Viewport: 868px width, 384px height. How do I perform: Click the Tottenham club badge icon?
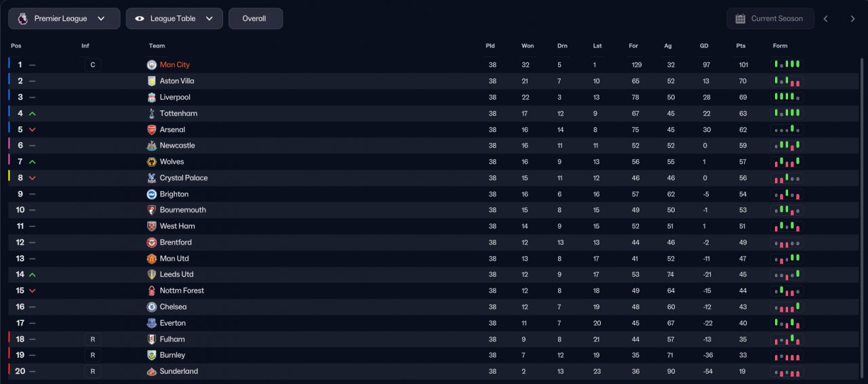pos(152,114)
